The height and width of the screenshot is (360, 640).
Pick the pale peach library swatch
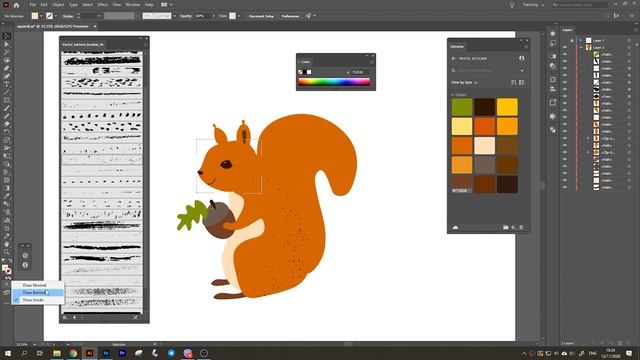tap(484, 145)
